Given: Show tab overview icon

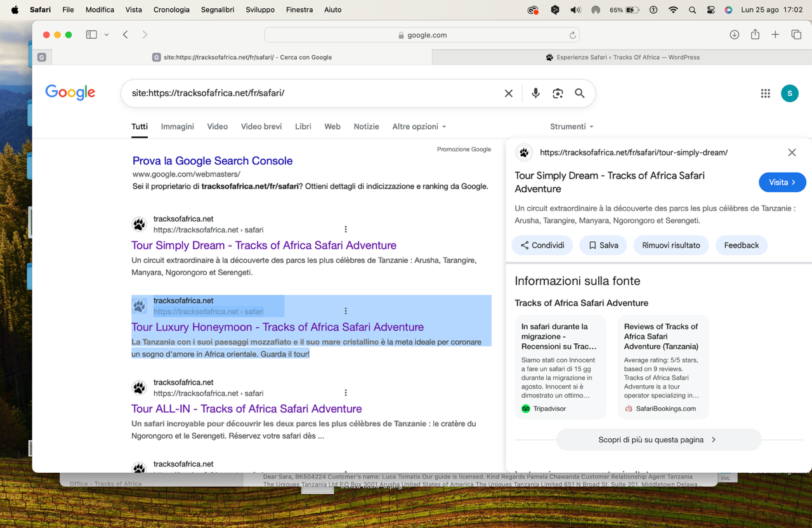Looking at the screenshot, I should (x=796, y=35).
